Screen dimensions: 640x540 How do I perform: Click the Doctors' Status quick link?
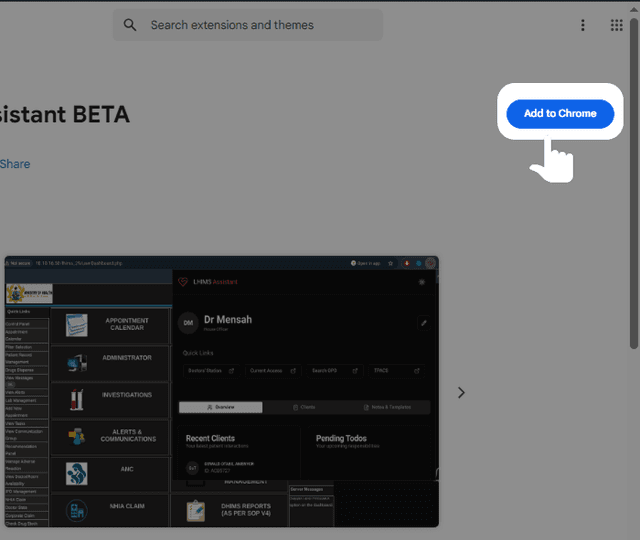coord(210,371)
